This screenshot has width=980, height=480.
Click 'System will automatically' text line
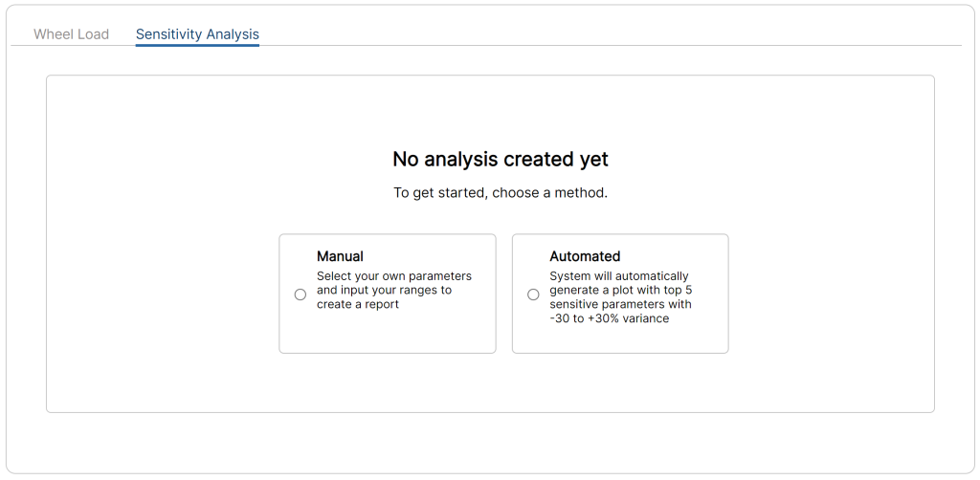[619, 276]
